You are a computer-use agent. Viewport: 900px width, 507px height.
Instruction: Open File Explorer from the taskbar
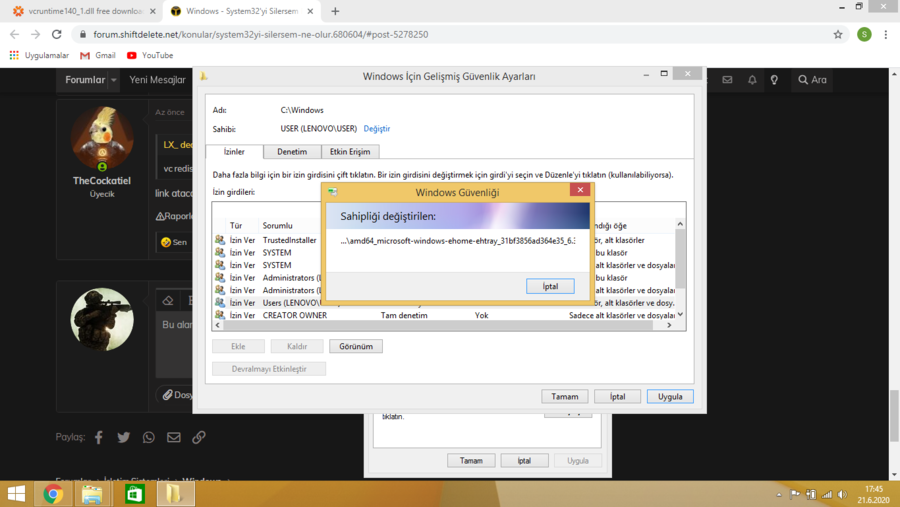pos(92,494)
